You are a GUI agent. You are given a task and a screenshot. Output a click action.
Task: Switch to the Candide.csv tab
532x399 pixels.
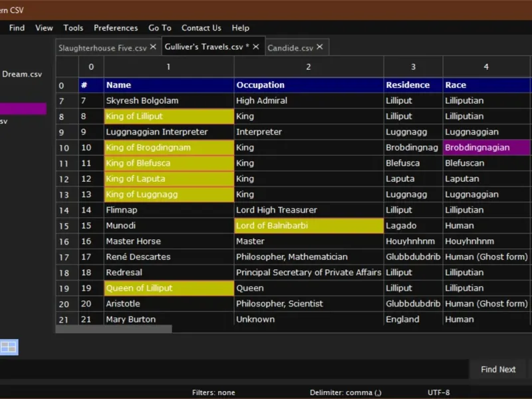290,48
